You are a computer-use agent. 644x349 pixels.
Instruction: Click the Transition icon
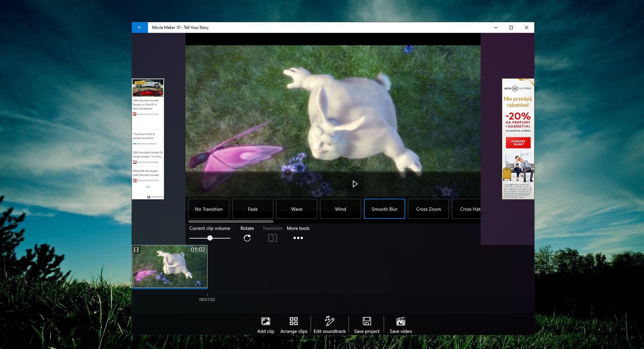tap(273, 238)
